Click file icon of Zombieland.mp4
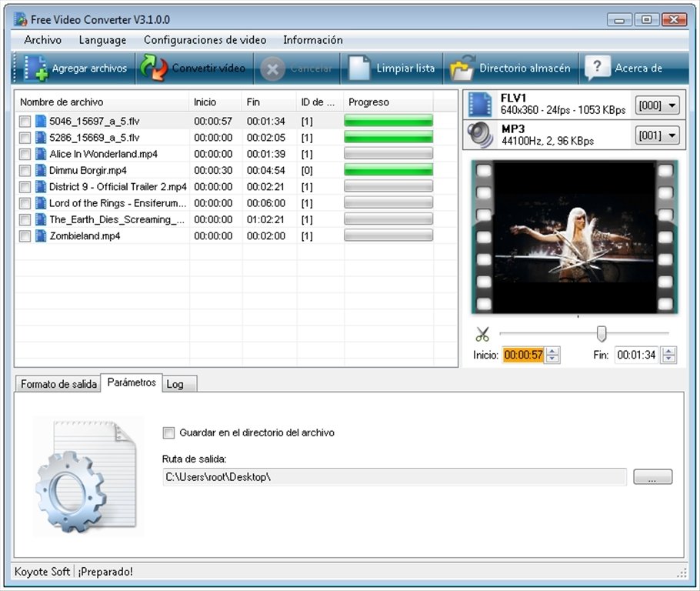700x591 pixels. click(x=41, y=236)
